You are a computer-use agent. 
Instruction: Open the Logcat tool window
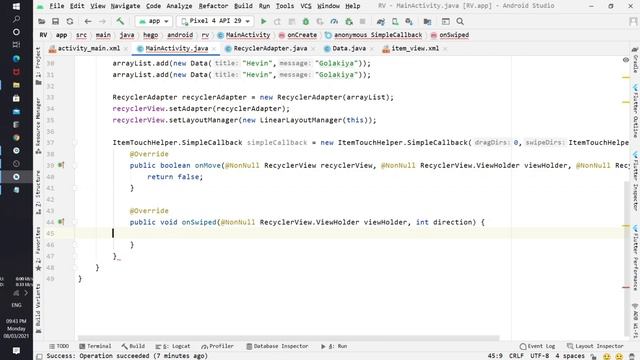click(173, 346)
